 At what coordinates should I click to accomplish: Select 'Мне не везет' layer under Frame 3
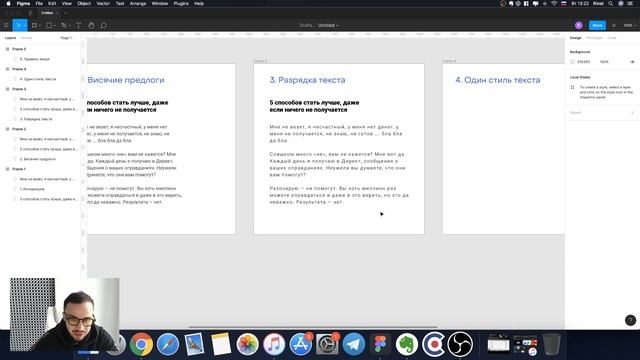(x=47, y=99)
